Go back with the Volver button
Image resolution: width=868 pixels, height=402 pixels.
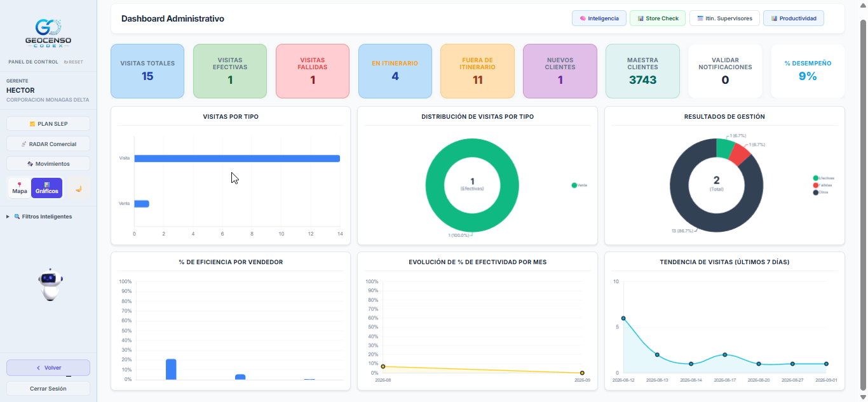coord(48,368)
